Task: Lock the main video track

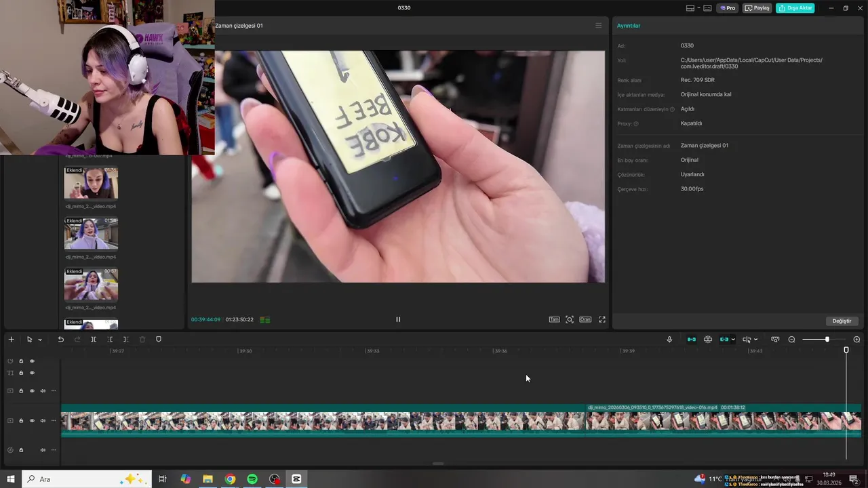Action: (21, 421)
